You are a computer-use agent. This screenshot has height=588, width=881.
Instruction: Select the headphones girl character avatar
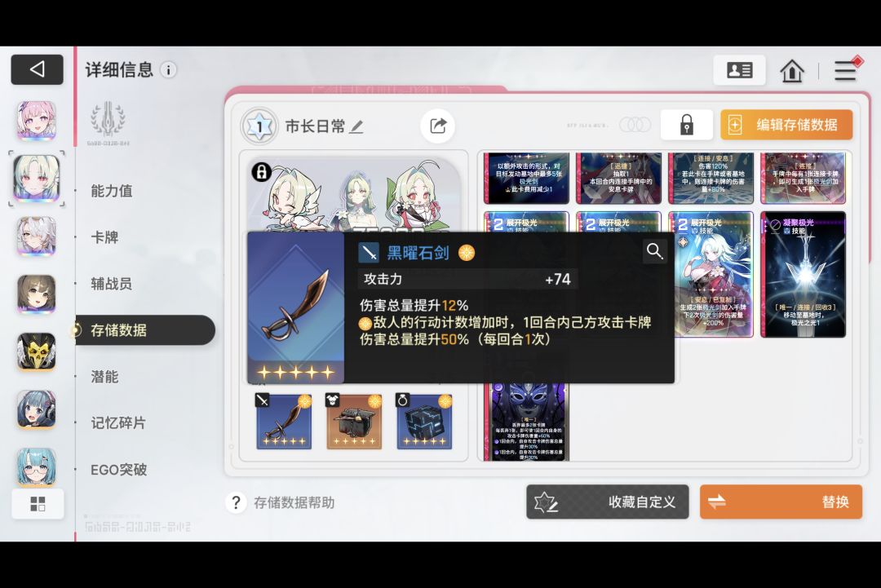[x=37, y=410]
